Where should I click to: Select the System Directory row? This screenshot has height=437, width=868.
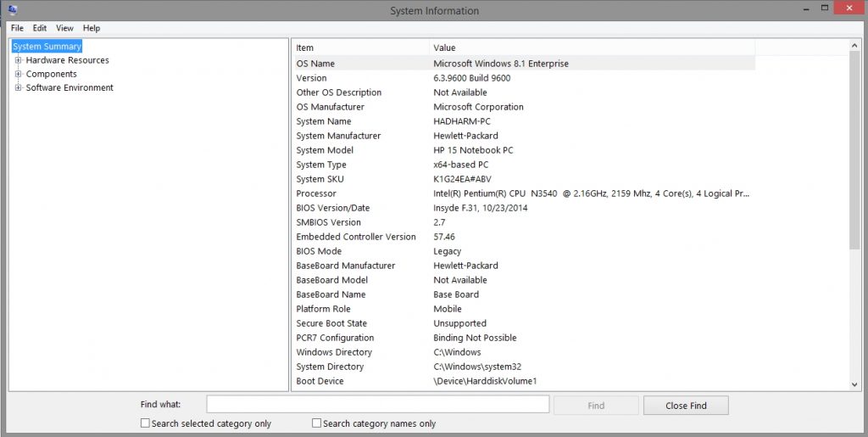(x=523, y=366)
